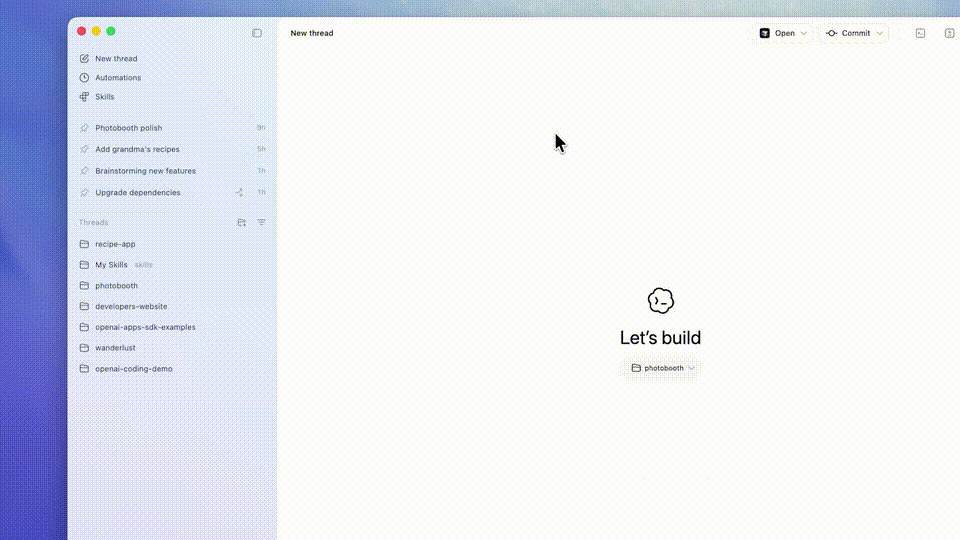Viewport: 960px width, 540px height.
Task: Click folder icon next to developers-website
Action: (84, 306)
